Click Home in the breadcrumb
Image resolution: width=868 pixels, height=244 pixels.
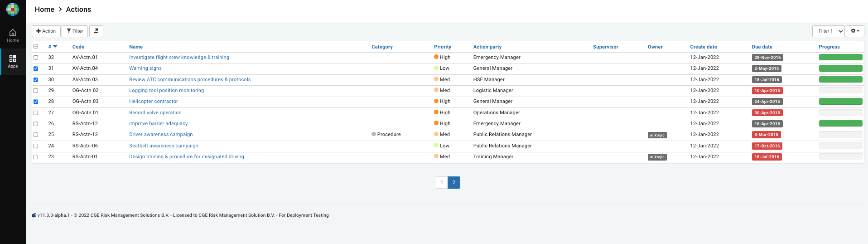pos(44,10)
